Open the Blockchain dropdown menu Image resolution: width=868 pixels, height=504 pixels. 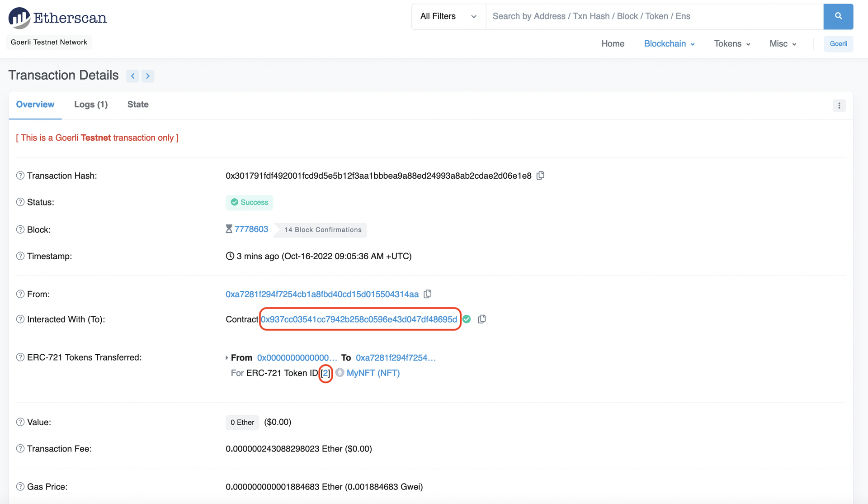tap(668, 43)
